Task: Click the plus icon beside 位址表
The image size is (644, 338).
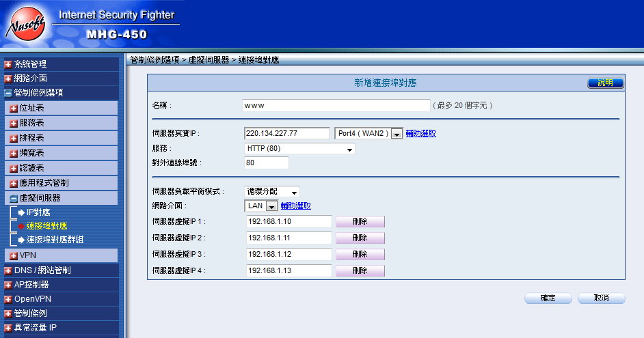Action: pos(14,108)
